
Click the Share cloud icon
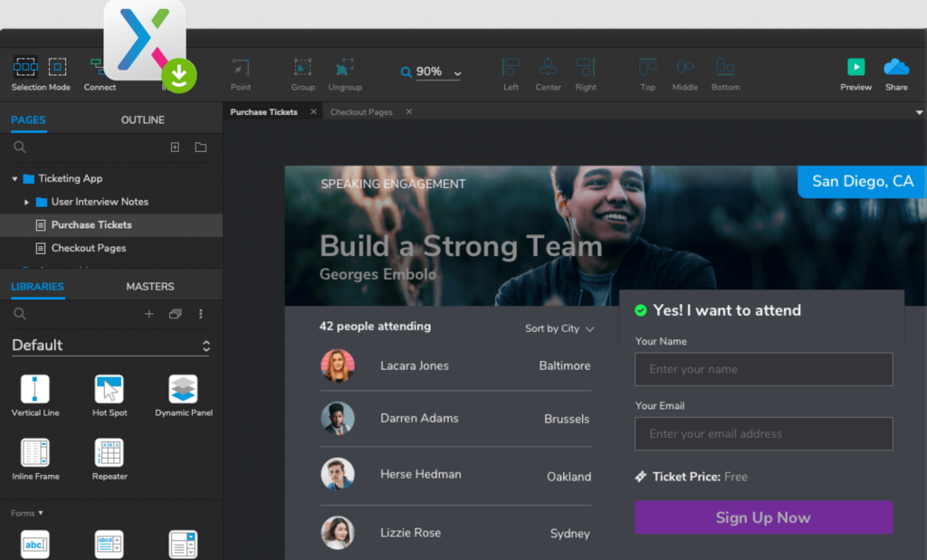896,67
